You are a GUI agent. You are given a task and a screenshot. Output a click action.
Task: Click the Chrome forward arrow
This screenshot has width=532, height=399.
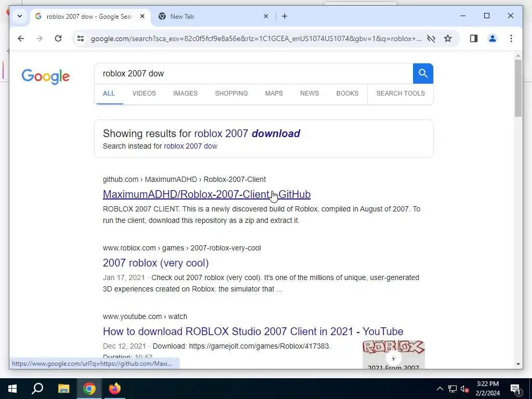(39, 38)
